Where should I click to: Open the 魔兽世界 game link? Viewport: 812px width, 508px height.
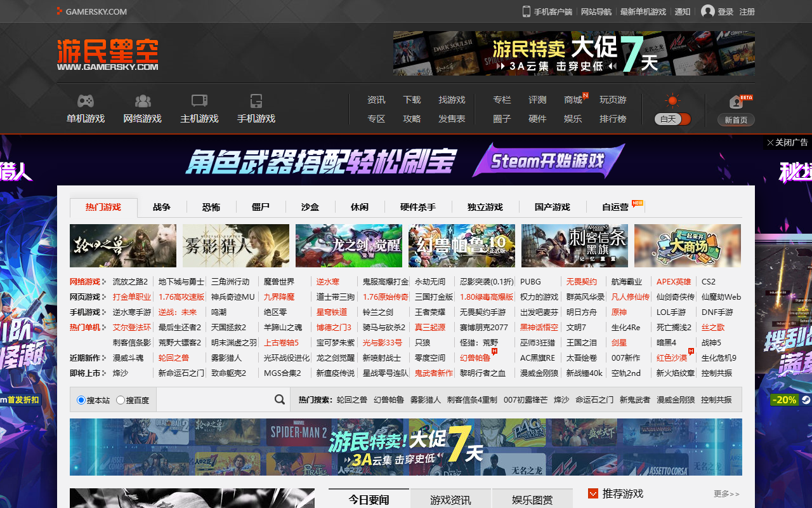pos(279,281)
